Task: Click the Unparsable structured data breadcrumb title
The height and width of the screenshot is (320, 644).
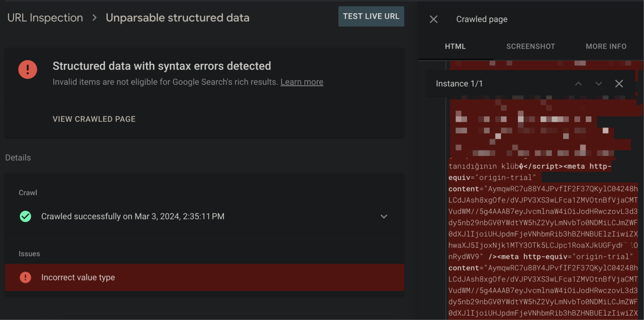Action: coord(178,18)
